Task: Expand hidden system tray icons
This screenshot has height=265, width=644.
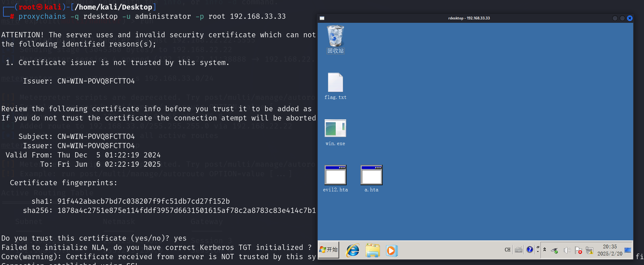Action: click(x=544, y=250)
